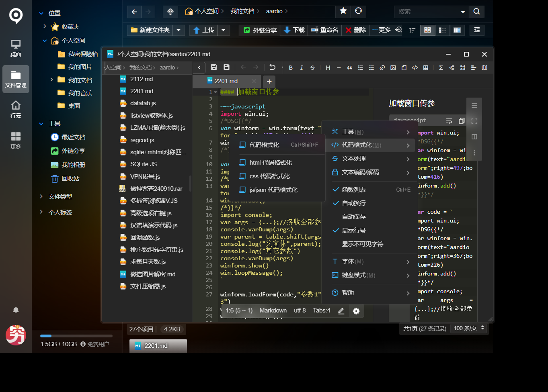Toggle the preview with the book icon
This screenshot has height=392, width=548.
[x=484, y=68]
